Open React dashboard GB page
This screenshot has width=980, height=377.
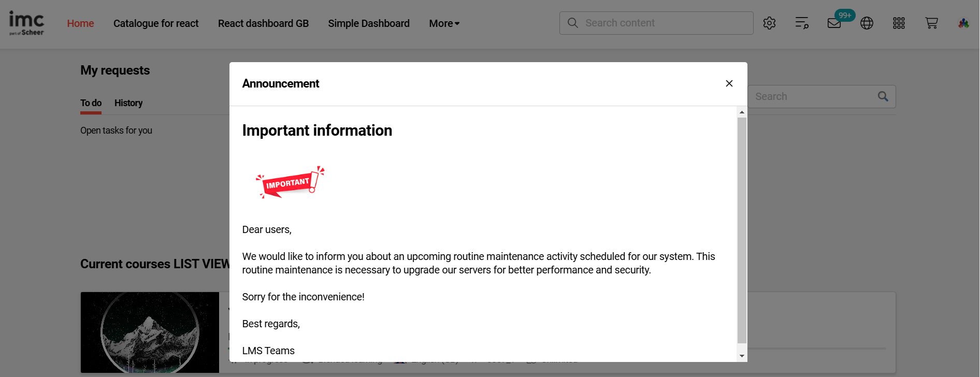pos(263,23)
